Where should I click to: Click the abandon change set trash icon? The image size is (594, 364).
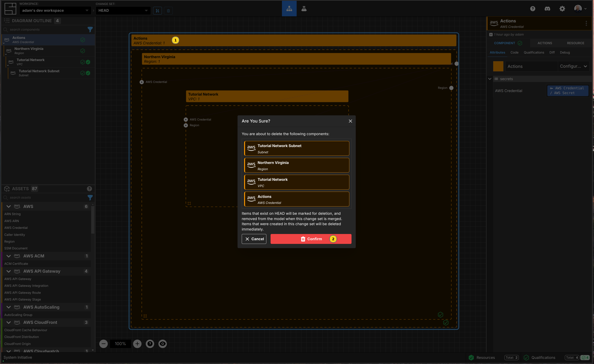point(168,11)
